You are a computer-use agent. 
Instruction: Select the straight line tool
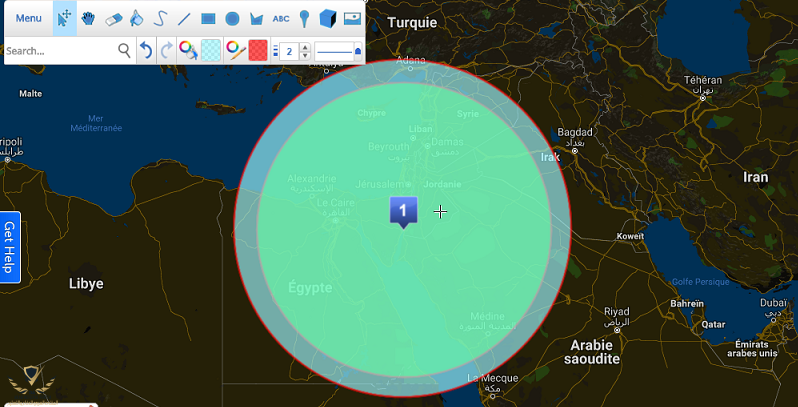pos(184,18)
